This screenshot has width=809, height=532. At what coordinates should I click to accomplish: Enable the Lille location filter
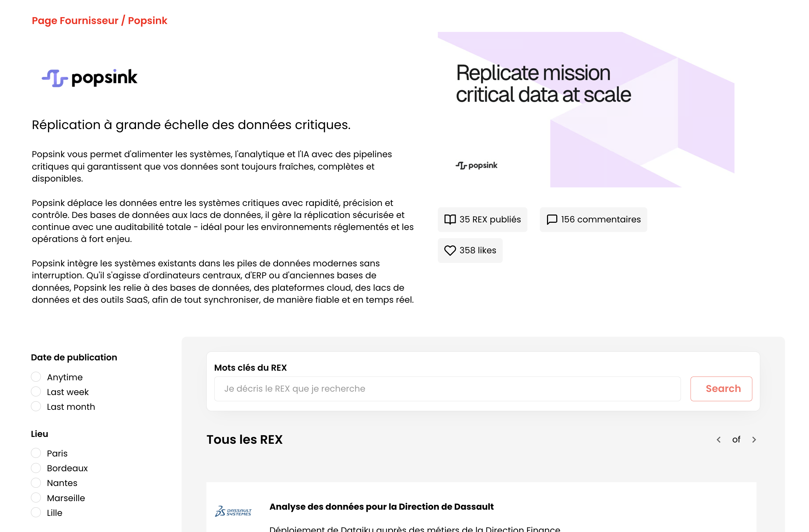36,512
